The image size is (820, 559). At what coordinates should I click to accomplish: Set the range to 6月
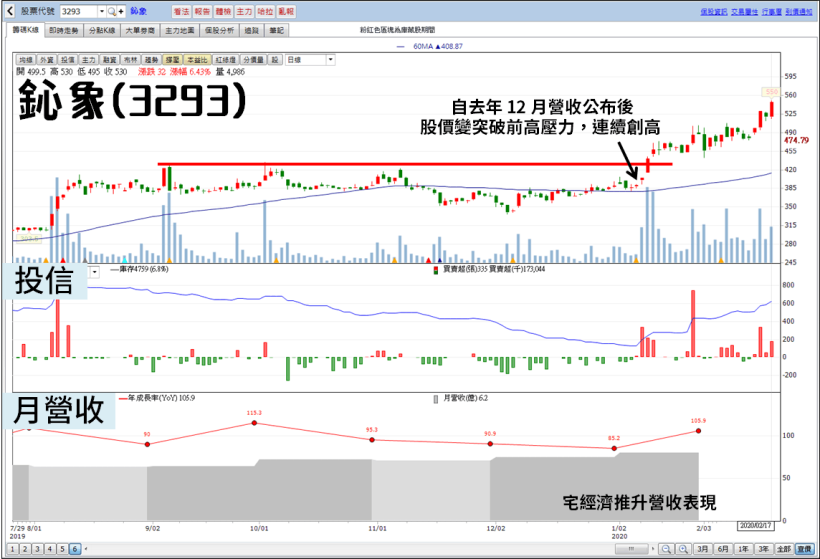[723, 549]
